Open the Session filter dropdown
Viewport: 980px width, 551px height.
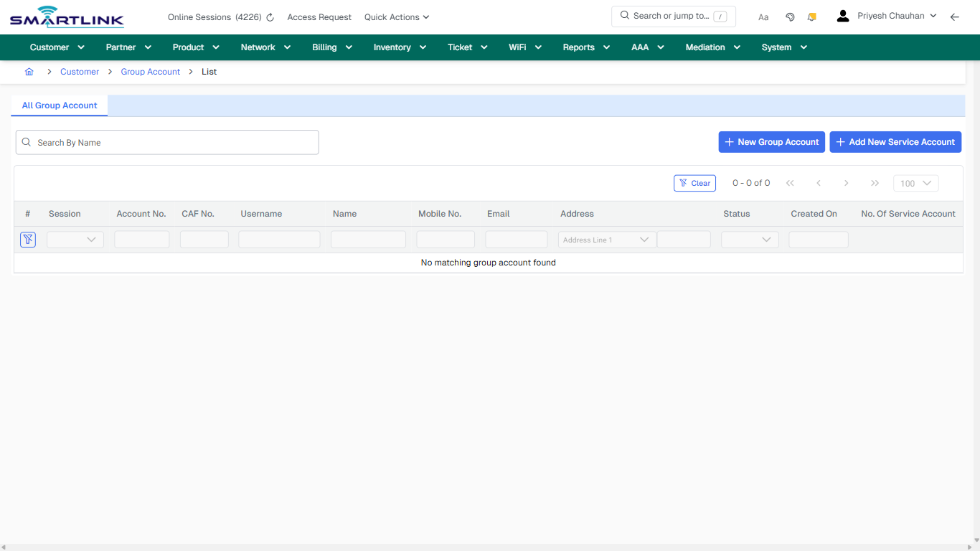75,239
